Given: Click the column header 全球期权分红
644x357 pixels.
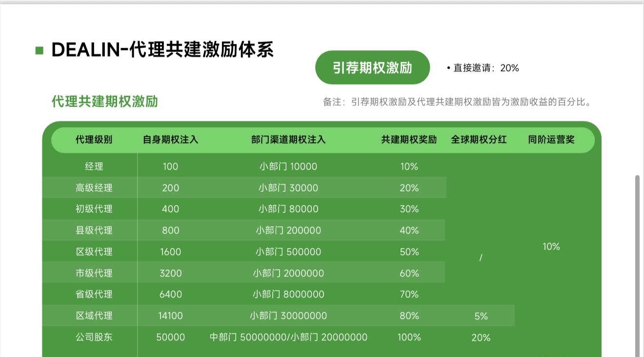Looking at the screenshot, I should pos(479,139).
